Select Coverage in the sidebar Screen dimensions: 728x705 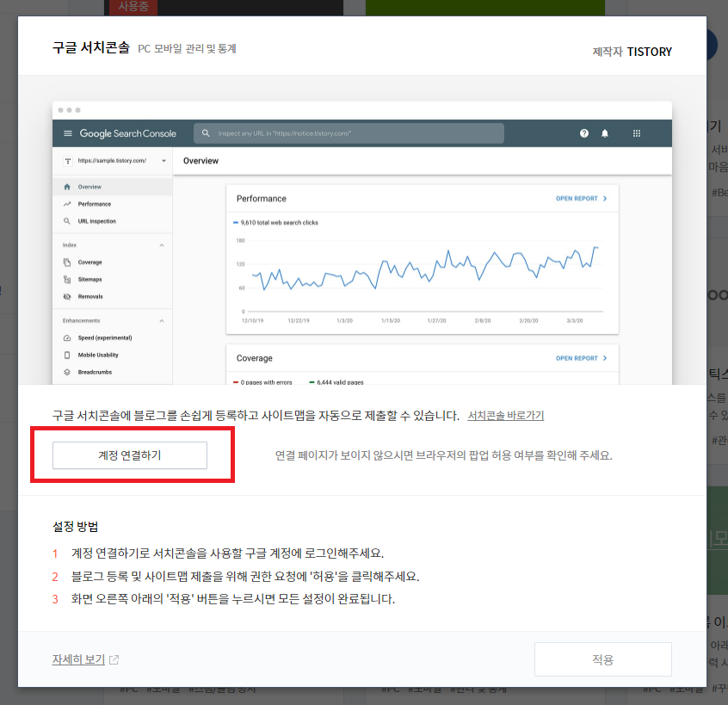[x=89, y=263]
